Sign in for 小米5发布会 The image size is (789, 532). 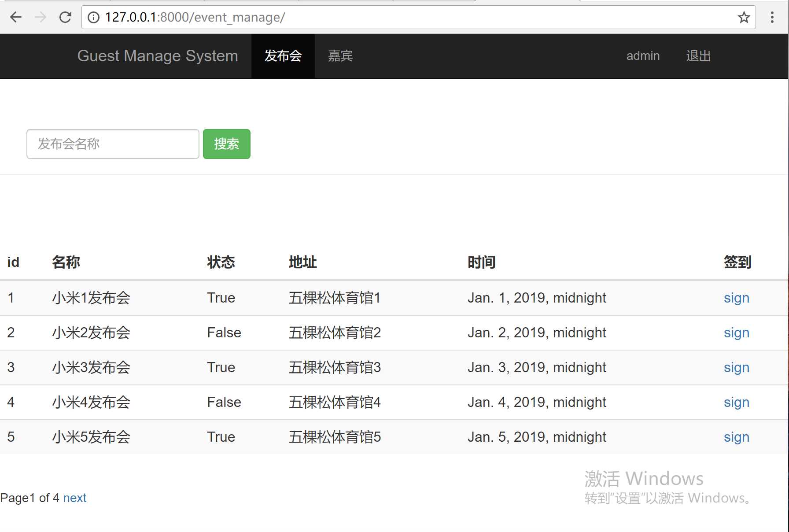pyautogui.click(x=736, y=437)
